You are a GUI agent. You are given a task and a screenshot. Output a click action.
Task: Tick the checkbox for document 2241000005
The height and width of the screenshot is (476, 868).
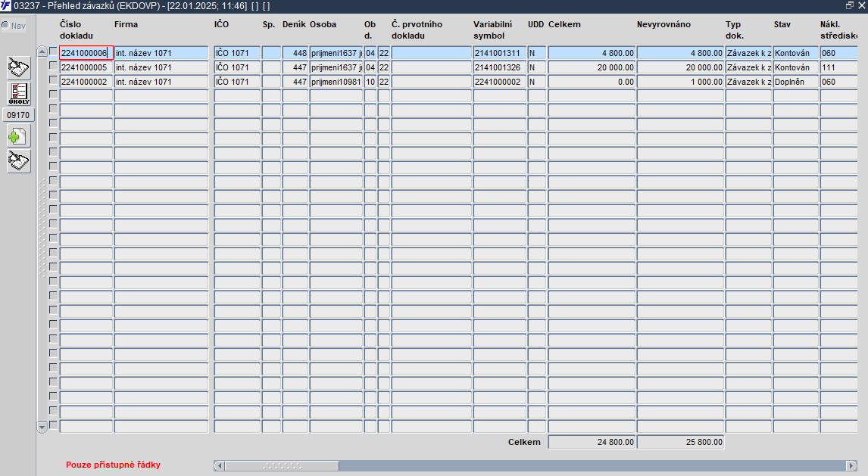[x=53, y=66]
